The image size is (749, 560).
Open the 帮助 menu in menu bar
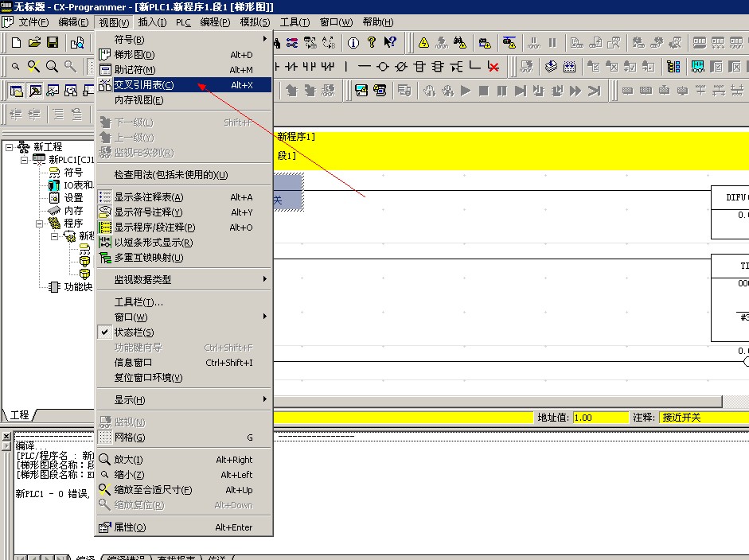377,22
